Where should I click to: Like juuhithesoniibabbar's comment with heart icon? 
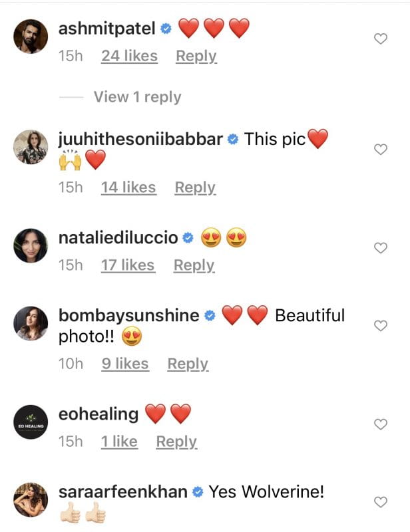[x=381, y=150]
